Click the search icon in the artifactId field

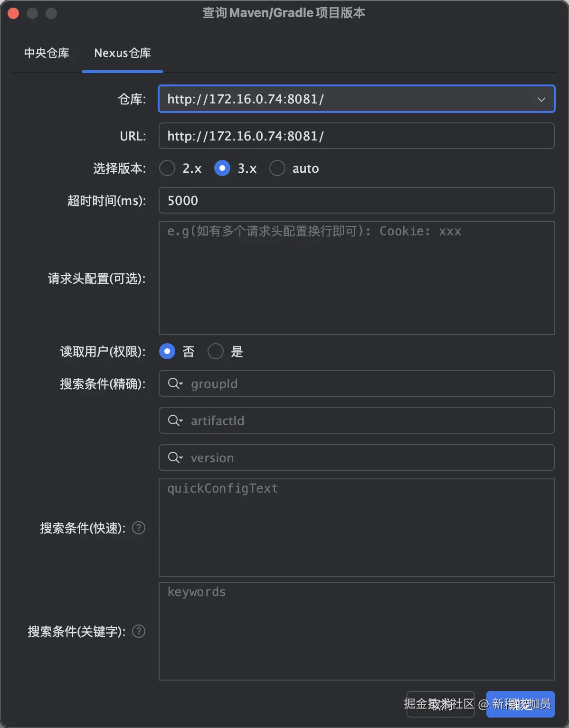[173, 420]
